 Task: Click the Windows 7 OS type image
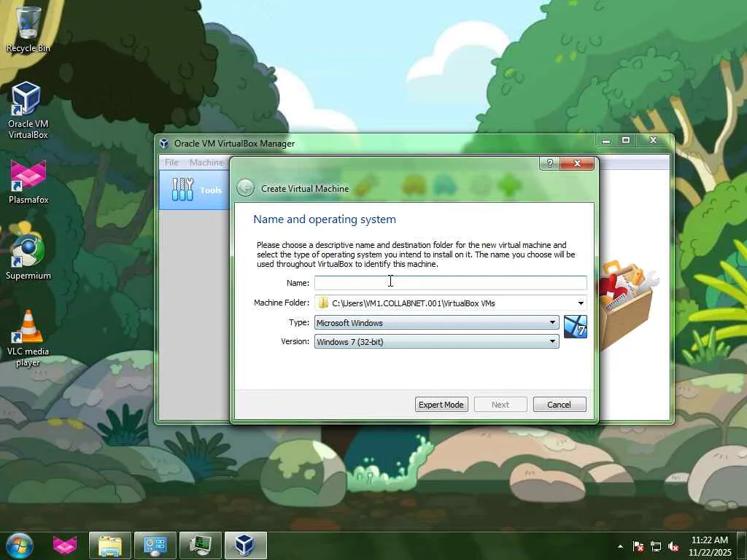576,327
